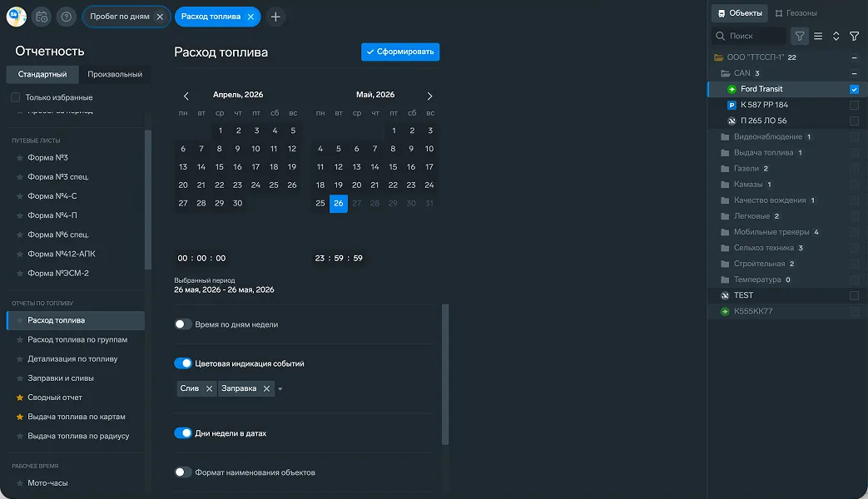Screen dimensions: 868x499
Task: Star the Мото-часы report
Action: [20, 483]
